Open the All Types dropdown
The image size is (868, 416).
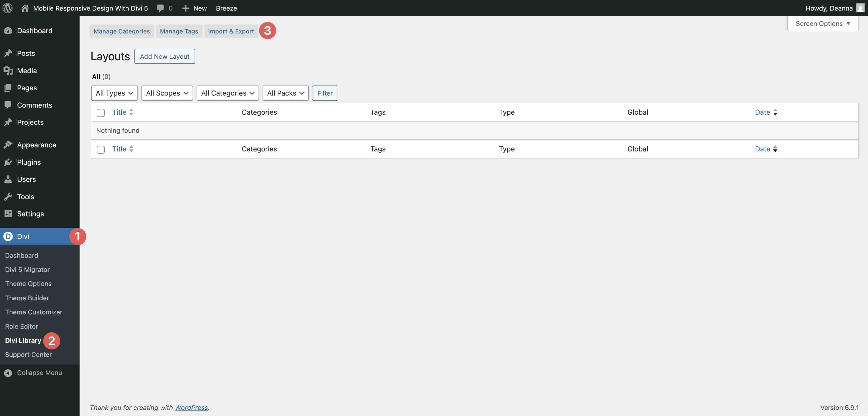tap(114, 93)
